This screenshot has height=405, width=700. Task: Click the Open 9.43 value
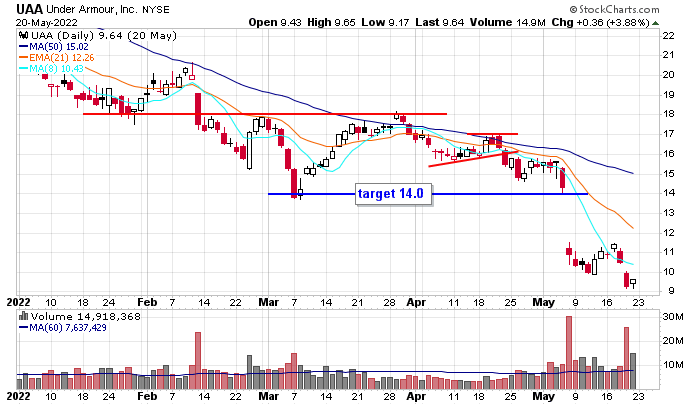click(x=275, y=22)
